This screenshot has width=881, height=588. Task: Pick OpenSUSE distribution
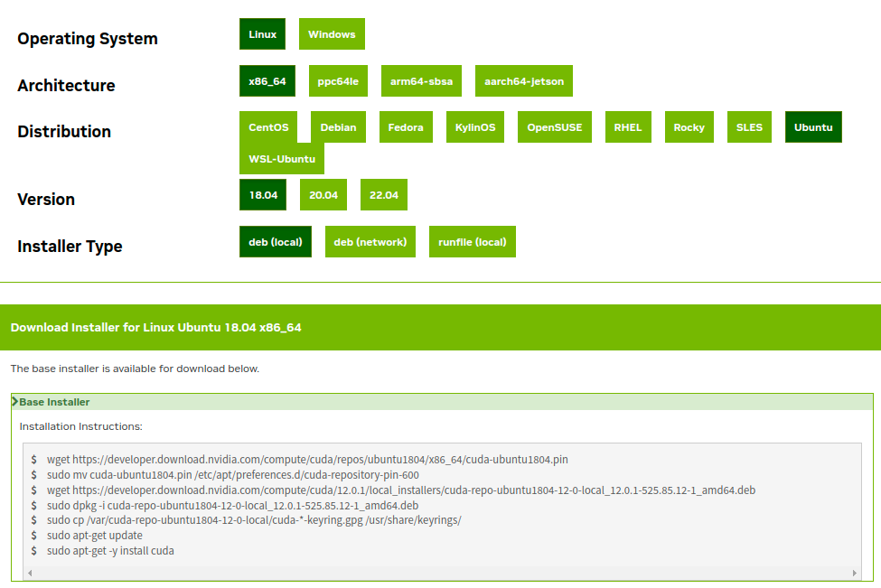(x=555, y=127)
